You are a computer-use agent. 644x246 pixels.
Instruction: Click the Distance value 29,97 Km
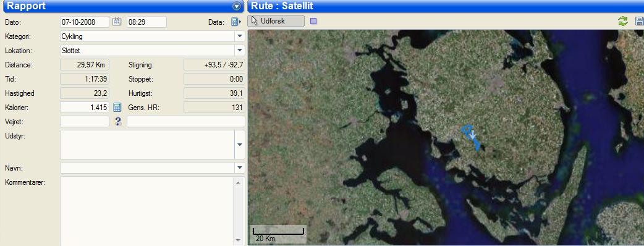pyautogui.click(x=85, y=64)
